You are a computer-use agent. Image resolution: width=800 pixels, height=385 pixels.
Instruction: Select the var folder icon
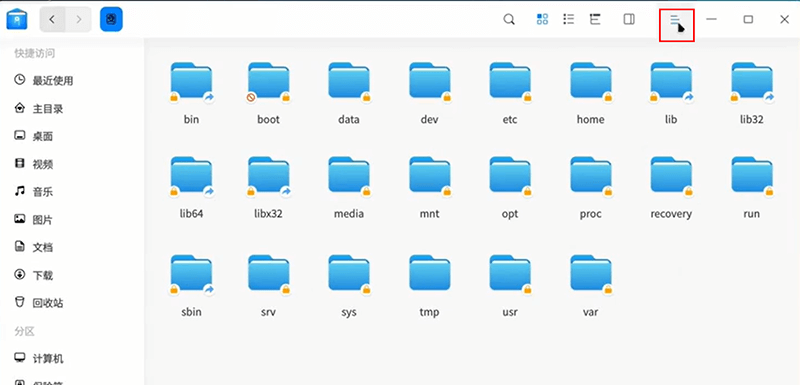pyautogui.click(x=591, y=274)
